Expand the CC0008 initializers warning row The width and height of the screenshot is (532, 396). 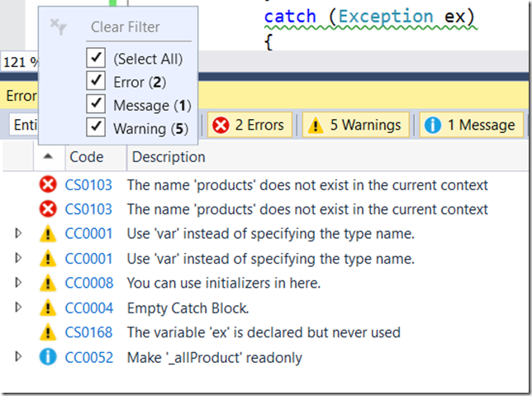pos(18,283)
